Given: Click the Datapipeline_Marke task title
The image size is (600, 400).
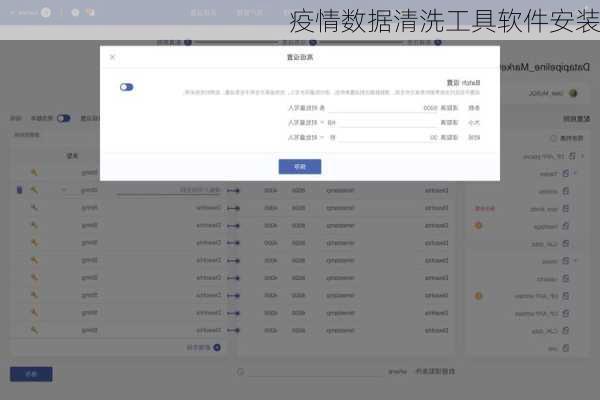Looking at the screenshot, I should [x=545, y=67].
